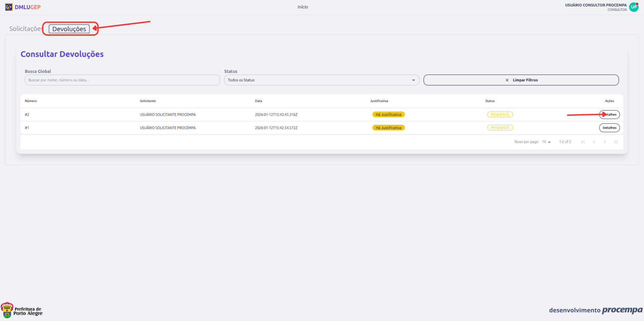Sort by the Data column header
The width and height of the screenshot is (644, 321).
(x=258, y=101)
